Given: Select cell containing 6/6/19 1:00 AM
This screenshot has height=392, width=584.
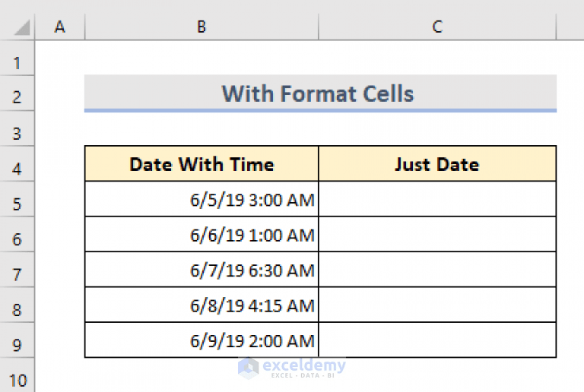Looking at the screenshot, I should 202,234.
